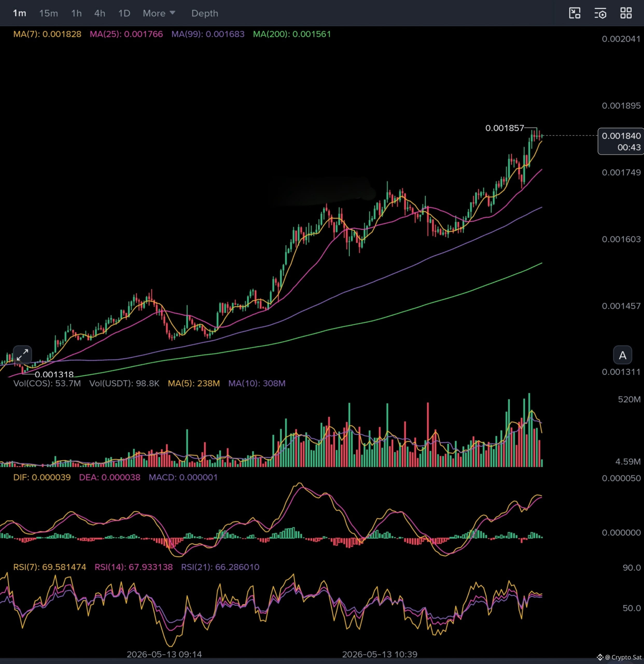Click the 2026-05-13 10:39 time label
The width and height of the screenshot is (644, 664).
pos(380,654)
